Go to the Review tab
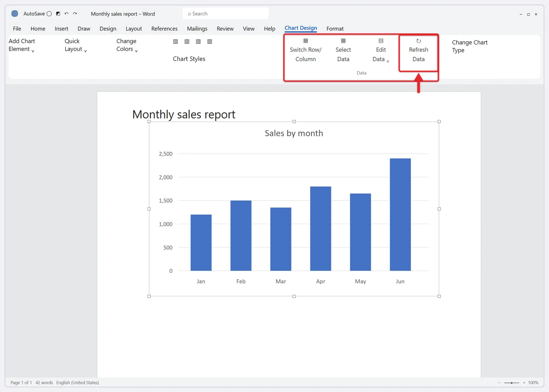This screenshot has width=549, height=392. point(225,29)
